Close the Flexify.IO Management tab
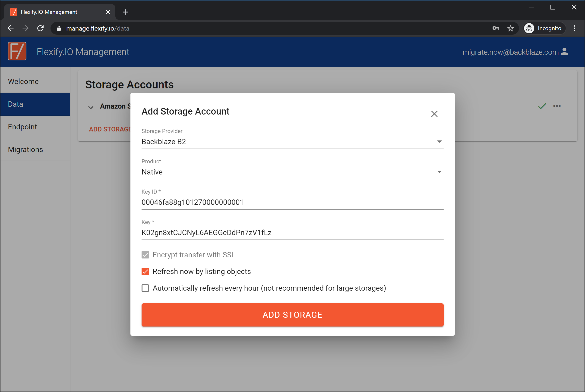 tap(108, 12)
